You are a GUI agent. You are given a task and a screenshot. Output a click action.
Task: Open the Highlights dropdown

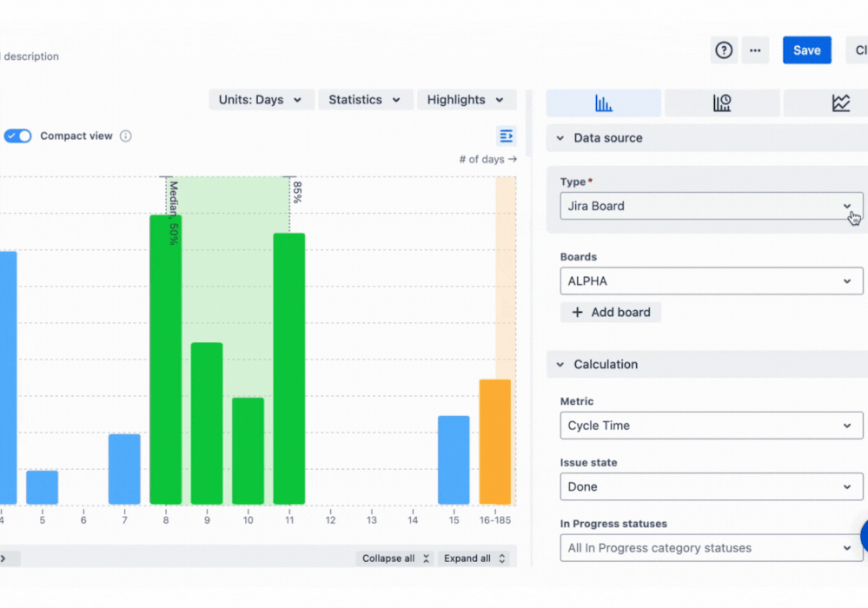(466, 100)
